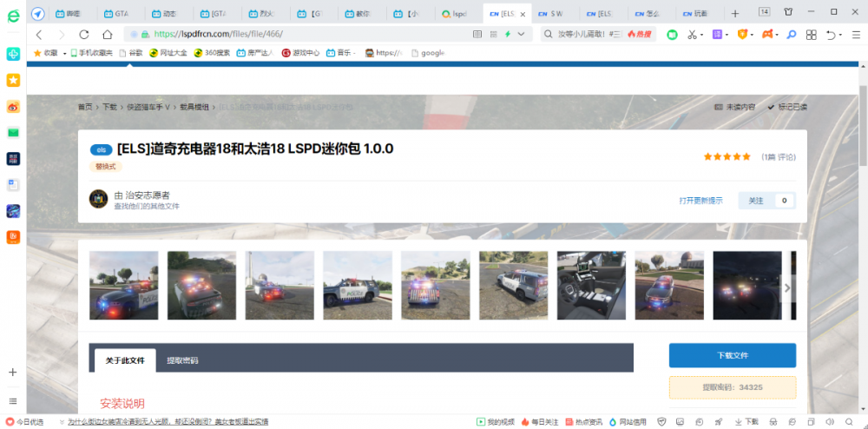Open the 网址大全 bookmark
This screenshot has height=429, width=868.
(168, 54)
